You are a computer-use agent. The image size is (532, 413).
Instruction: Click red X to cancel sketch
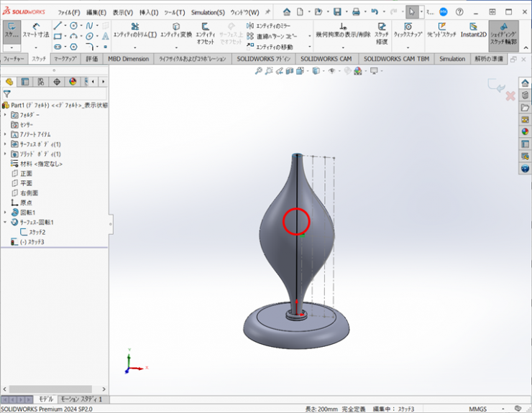[510, 96]
